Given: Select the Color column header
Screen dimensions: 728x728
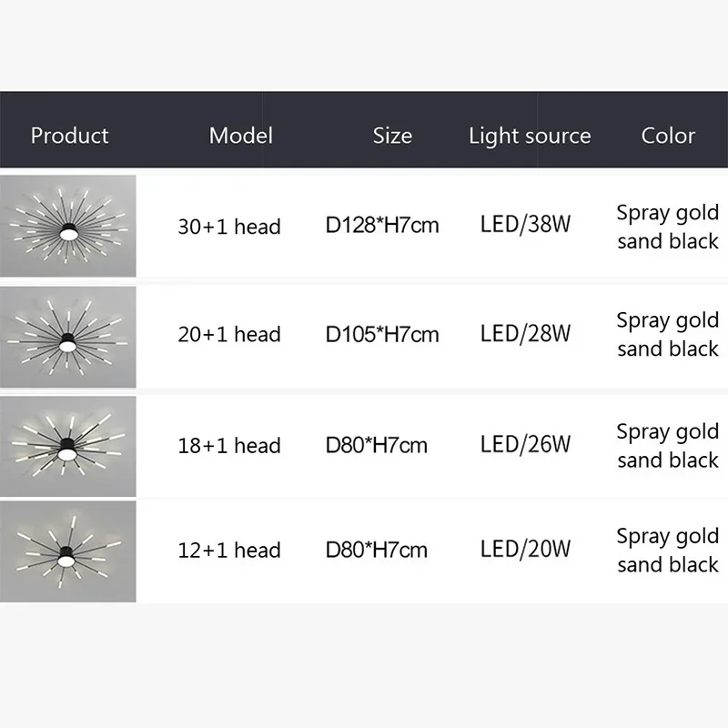Looking at the screenshot, I should click(x=668, y=136).
